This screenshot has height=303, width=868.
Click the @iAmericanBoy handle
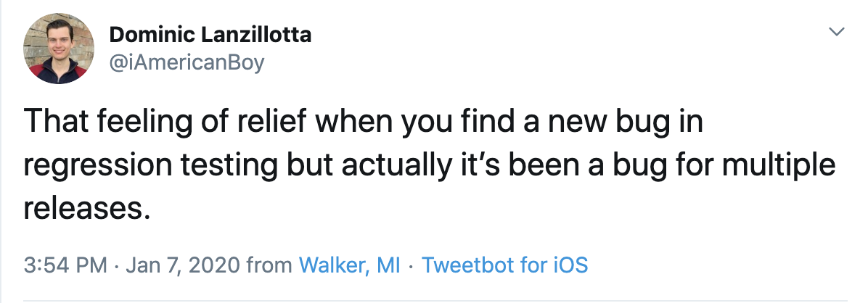click(x=187, y=63)
